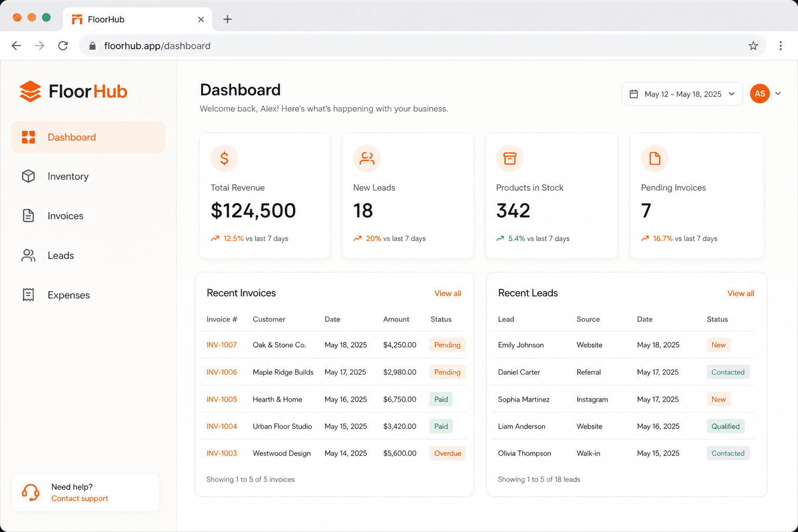The width and height of the screenshot is (798, 532).
Task: Click the FloorHub tab favicon
Action: click(x=77, y=19)
